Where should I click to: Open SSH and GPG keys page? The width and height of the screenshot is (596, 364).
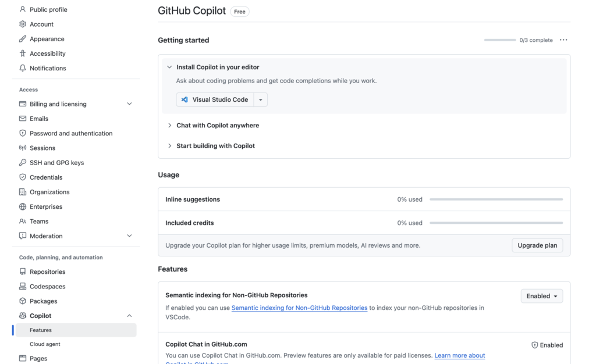pos(56,162)
